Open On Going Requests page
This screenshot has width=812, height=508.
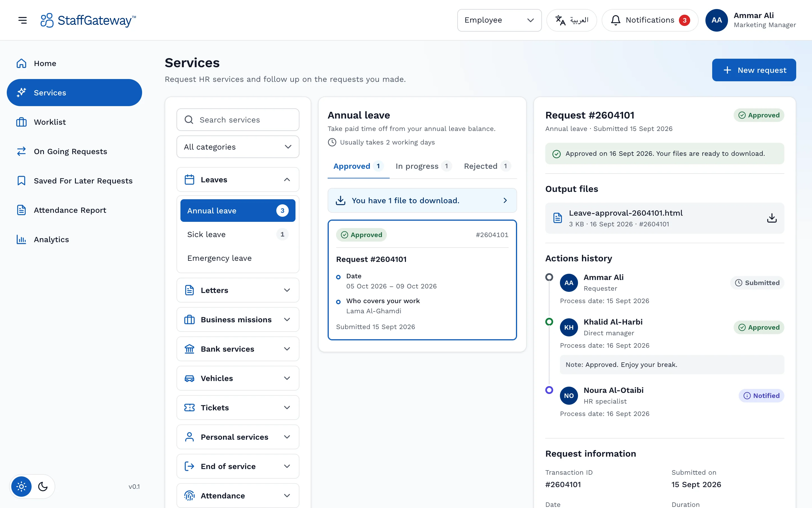coord(74,151)
